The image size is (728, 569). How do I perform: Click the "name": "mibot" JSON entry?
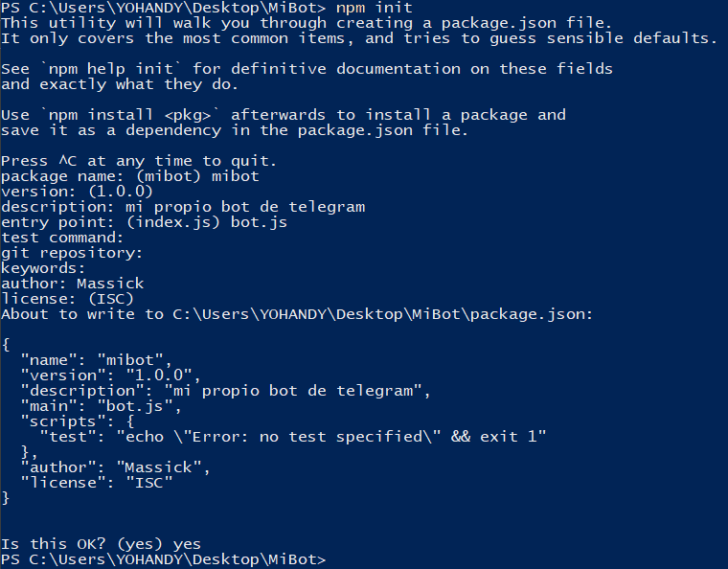point(96,360)
